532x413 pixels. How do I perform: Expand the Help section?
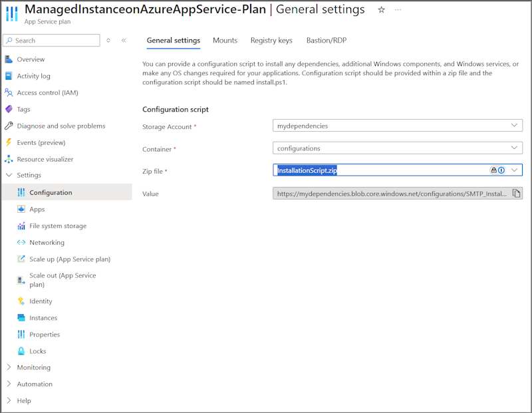(x=9, y=400)
